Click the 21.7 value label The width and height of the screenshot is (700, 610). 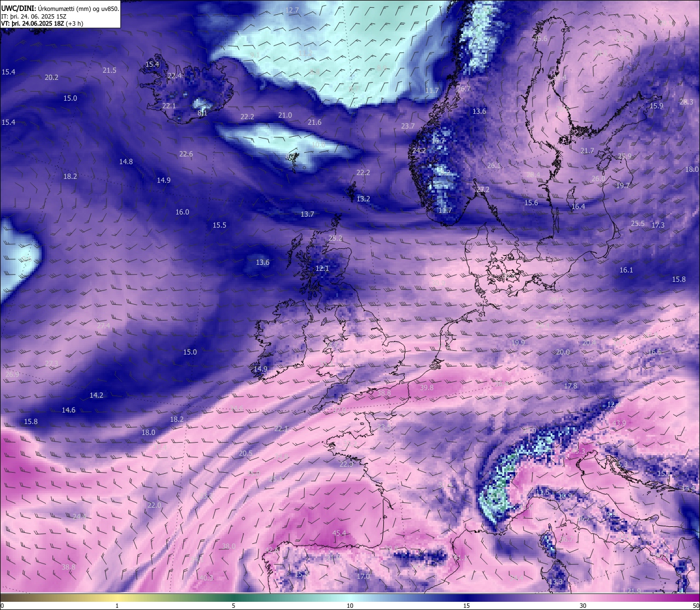click(587, 151)
